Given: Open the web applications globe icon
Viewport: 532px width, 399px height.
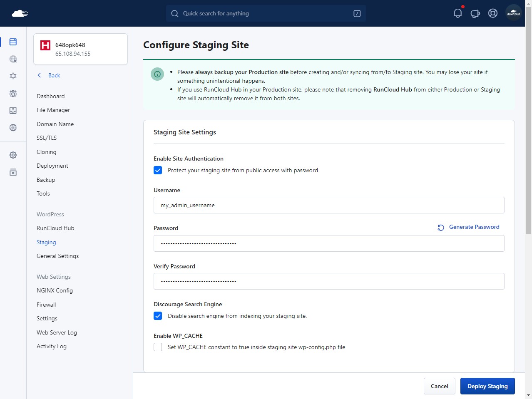Looking at the screenshot, I should tap(13, 59).
